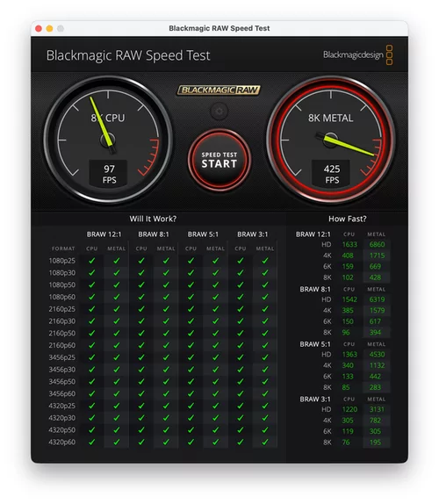439x504 pixels.
Task: Select the 4320p60 format row label
Action: tap(62, 442)
